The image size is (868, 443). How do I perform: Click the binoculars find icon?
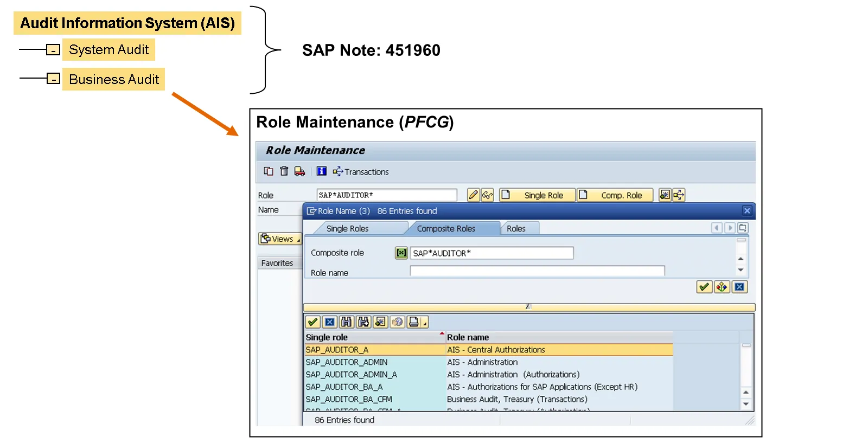coord(346,322)
